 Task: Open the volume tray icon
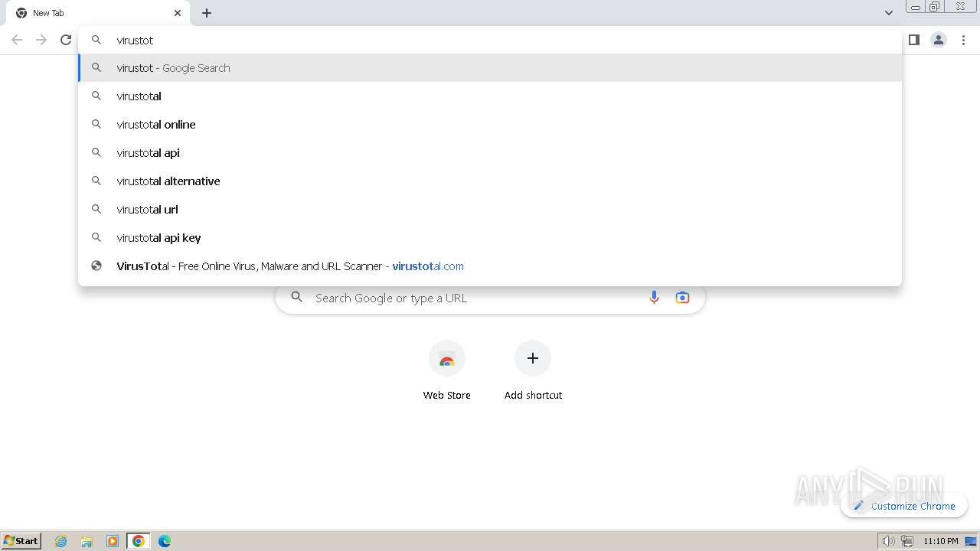(x=888, y=541)
